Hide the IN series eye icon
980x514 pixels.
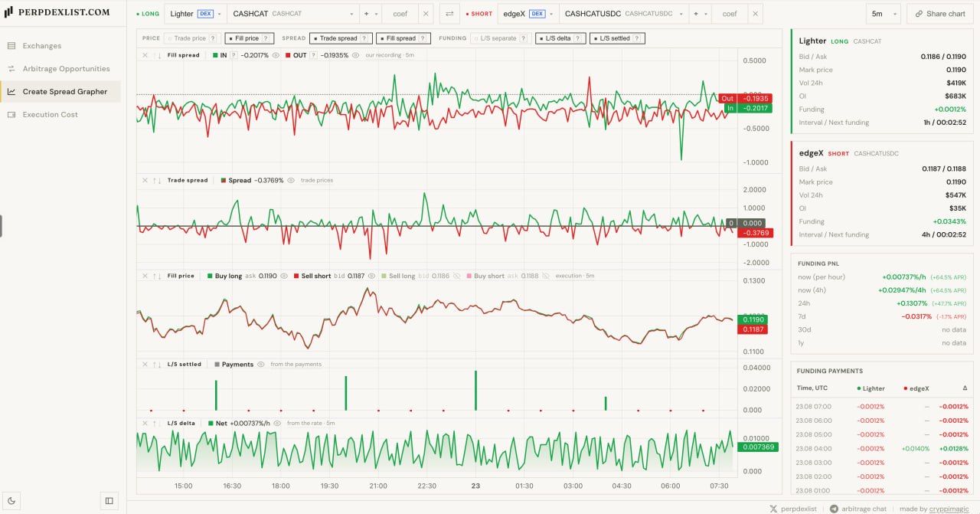276,55
